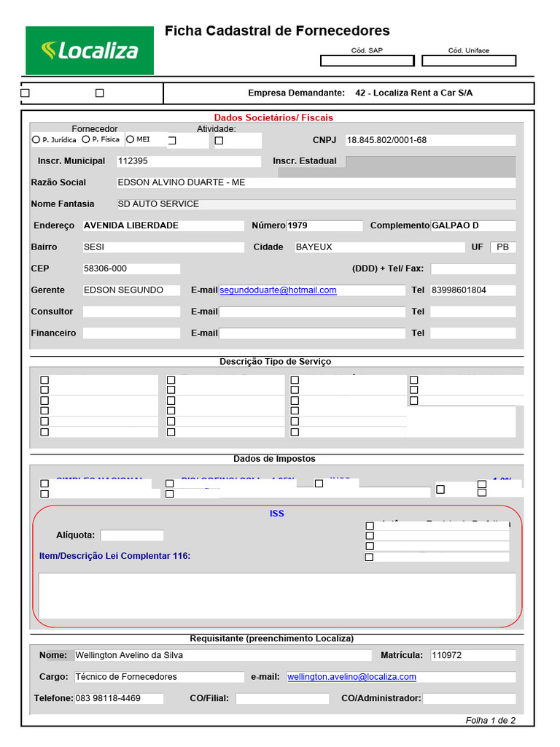Click the ISS Alíquota field
Image resolution: width=560 pixels, height=747 pixels.
coord(132,535)
